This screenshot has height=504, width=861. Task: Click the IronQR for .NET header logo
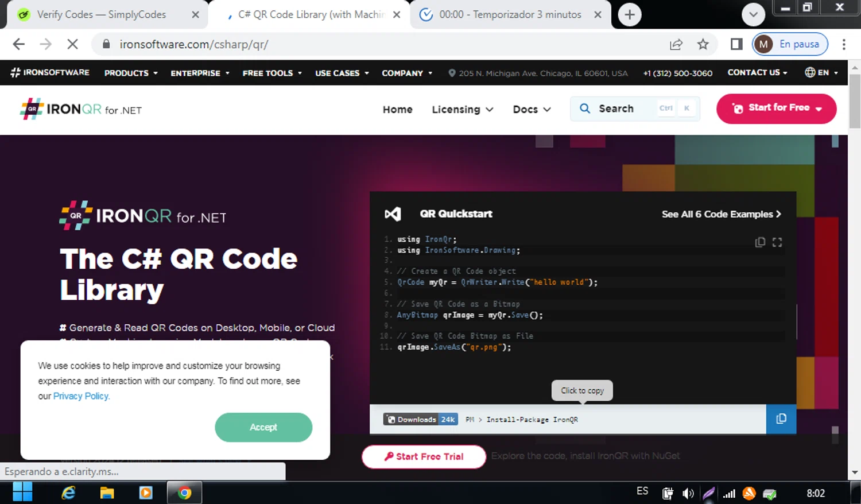(81, 109)
